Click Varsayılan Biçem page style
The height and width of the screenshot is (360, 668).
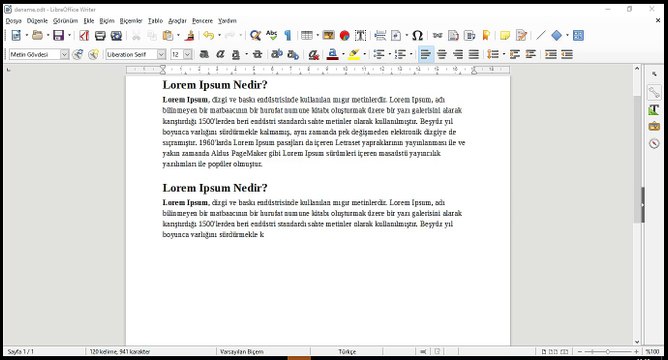pyautogui.click(x=242, y=351)
